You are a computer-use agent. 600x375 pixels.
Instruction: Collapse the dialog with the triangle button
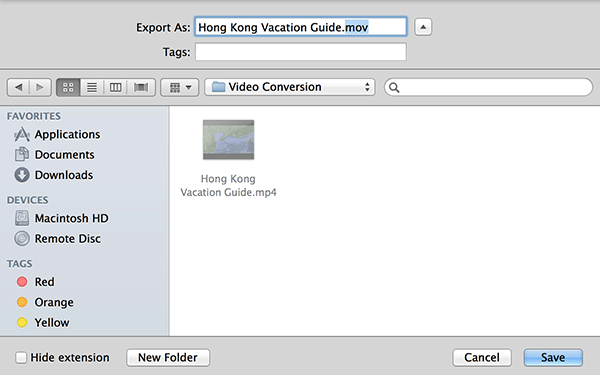423,27
